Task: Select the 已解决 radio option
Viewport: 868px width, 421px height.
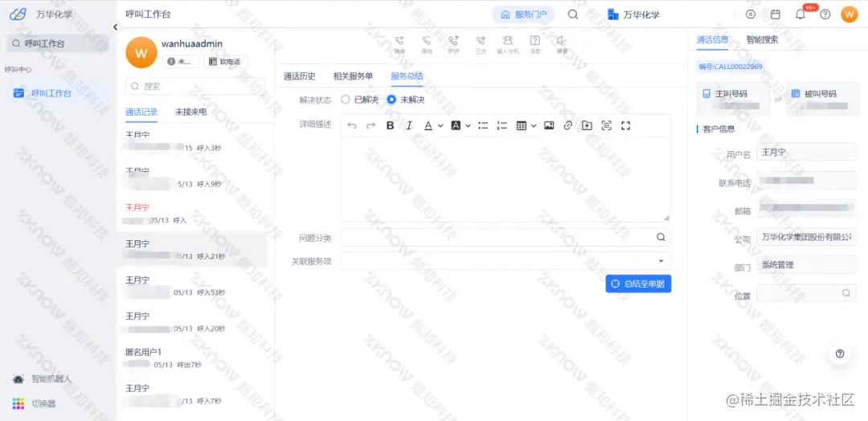Action: [x=346, y=100]
